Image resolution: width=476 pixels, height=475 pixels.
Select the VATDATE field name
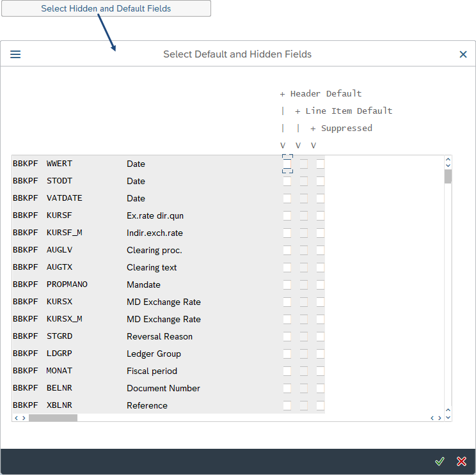coord(65,198)
